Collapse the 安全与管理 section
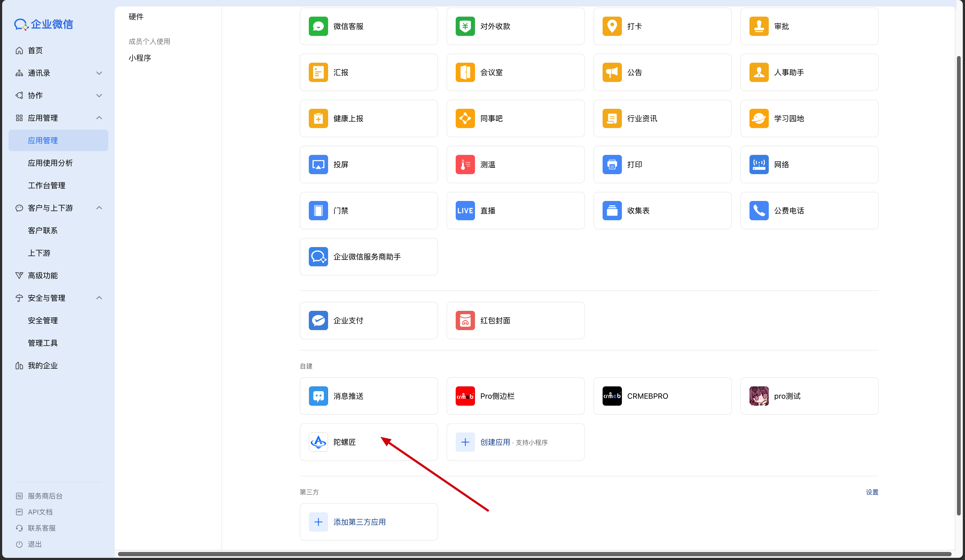 (99, 298)
